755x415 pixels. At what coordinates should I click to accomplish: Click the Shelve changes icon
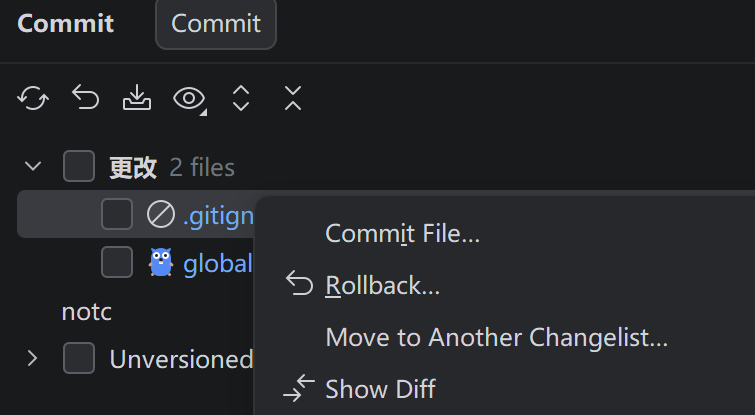[136, 98]
